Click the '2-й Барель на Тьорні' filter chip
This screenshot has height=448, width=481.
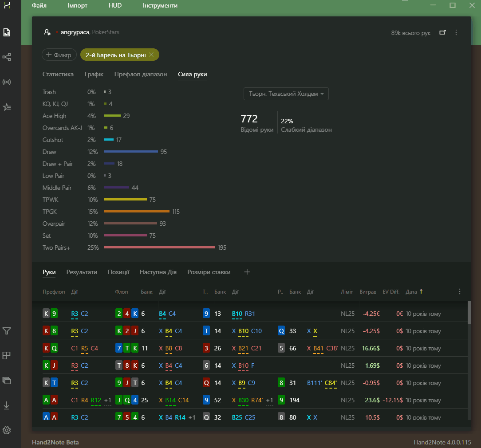click(x=120, y=55)
